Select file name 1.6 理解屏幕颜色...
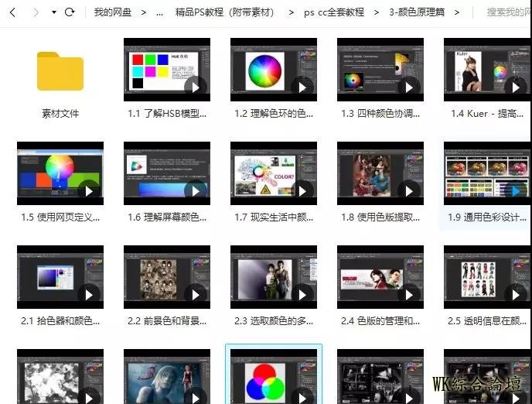 coord(167,217)
